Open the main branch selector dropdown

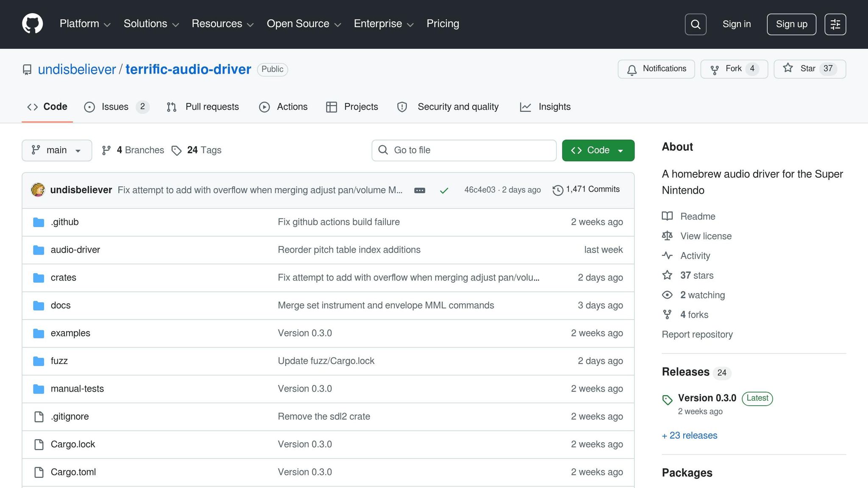(57, 150)
